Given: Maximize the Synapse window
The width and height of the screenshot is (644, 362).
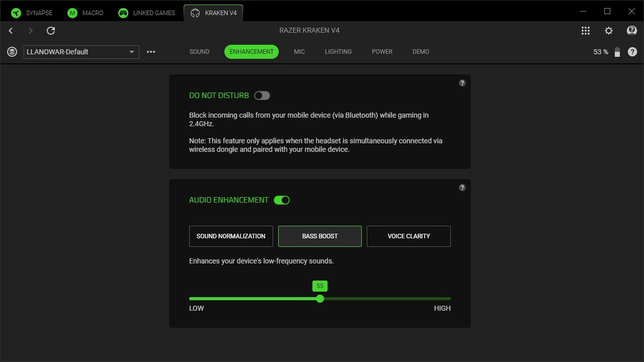Looking at the screenshot, I should 607,11.
